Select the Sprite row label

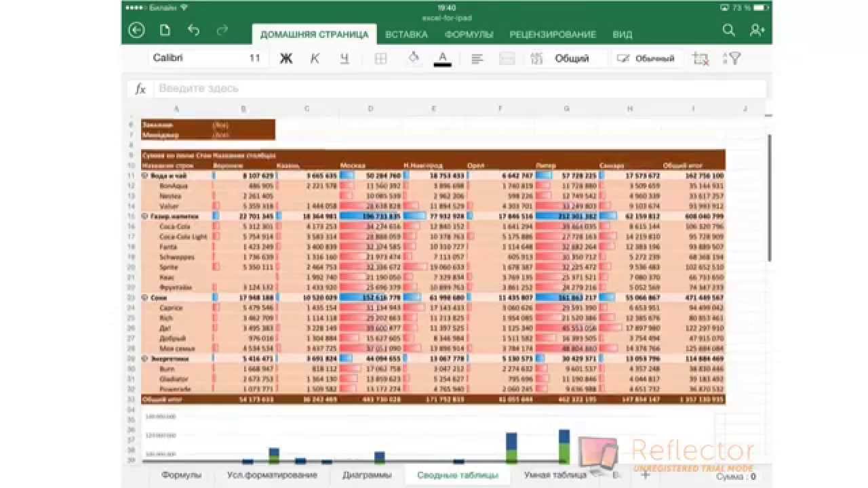169,267
